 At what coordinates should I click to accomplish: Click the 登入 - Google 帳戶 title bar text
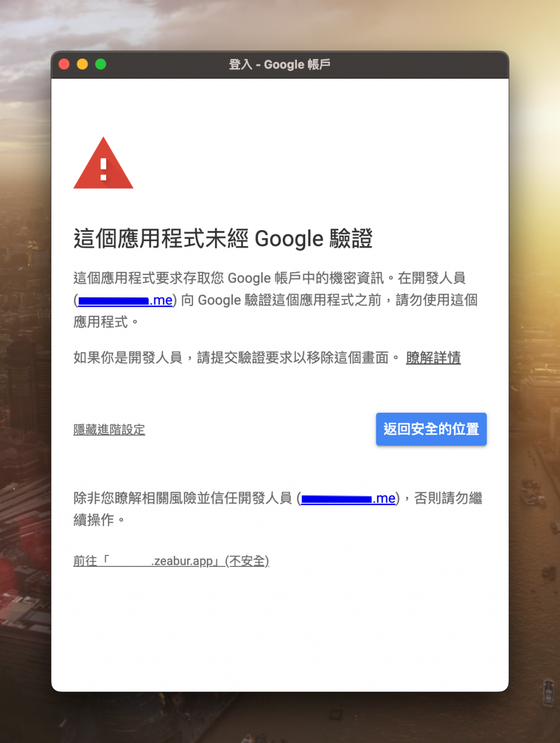[x=279, y=65]
